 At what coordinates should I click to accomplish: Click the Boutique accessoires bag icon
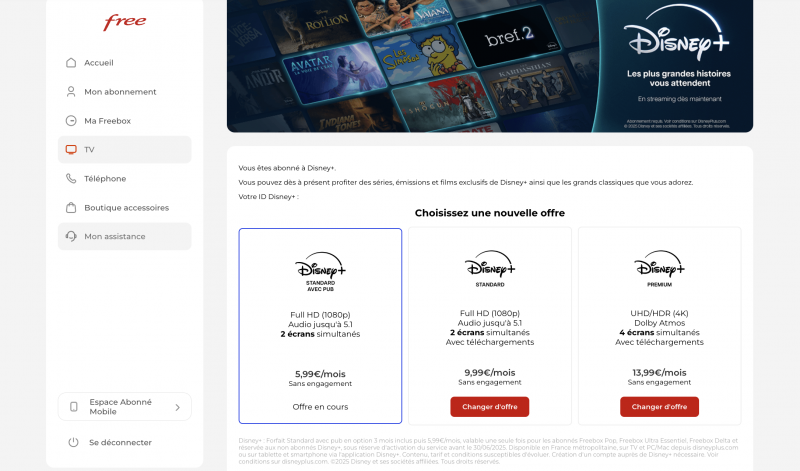click(71, 208)
